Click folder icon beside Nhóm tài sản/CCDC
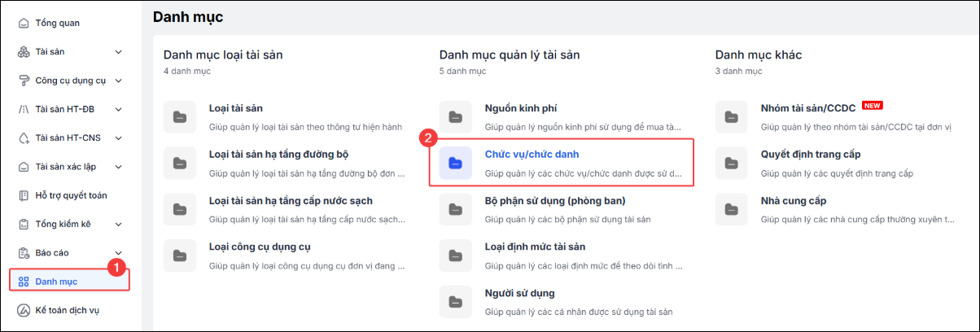 [731, 117]
